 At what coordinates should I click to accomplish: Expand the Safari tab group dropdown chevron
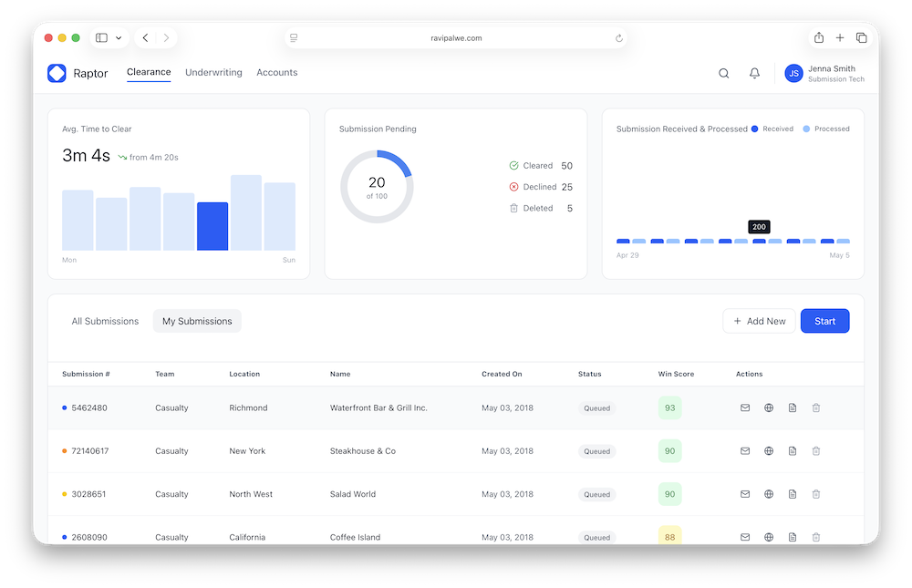click(x=118, y=37)
